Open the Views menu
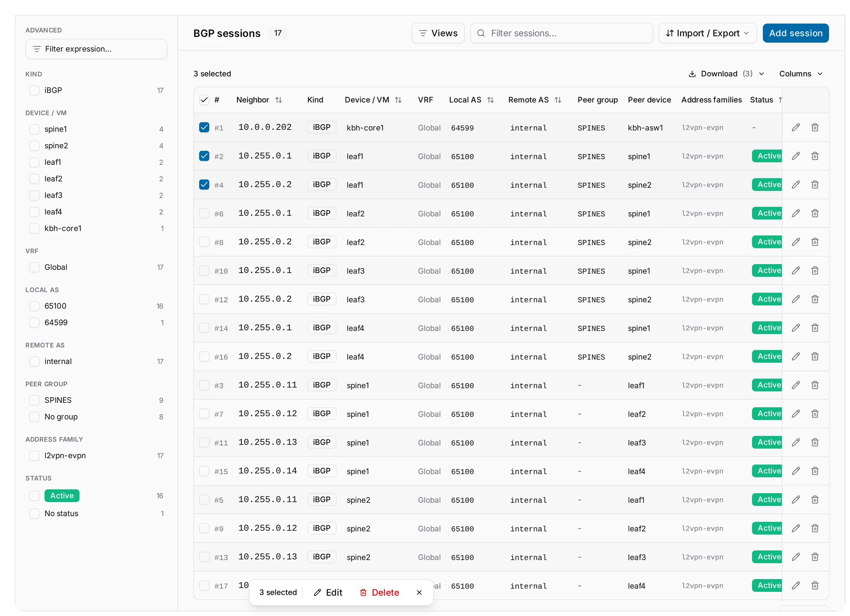The height and width of the screenshot is (616, 850). click(438, 33)
